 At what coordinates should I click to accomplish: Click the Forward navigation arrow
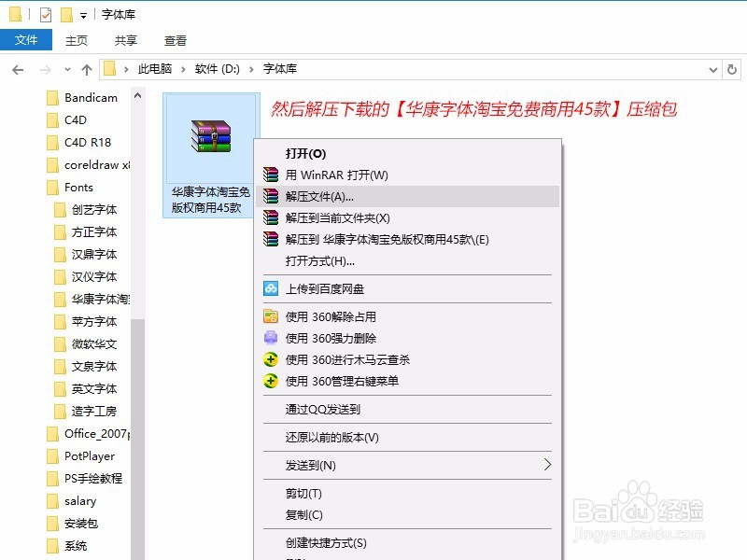45,70
